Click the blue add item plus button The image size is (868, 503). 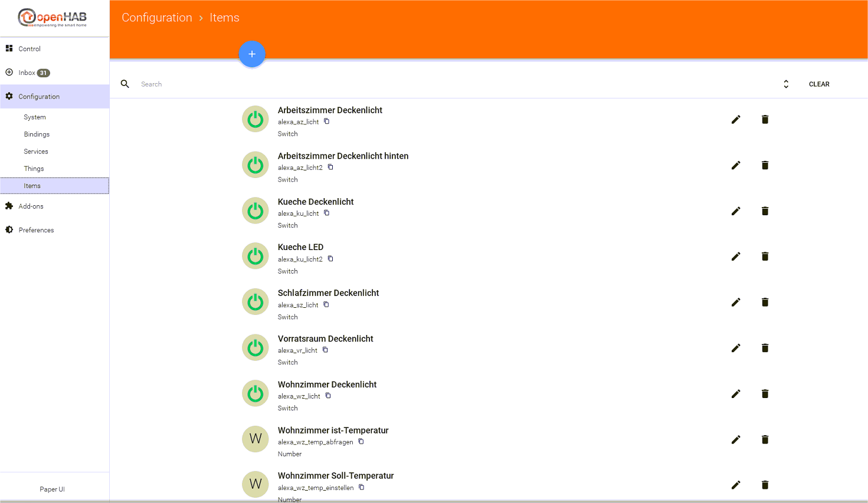click(x=252, y=54)
